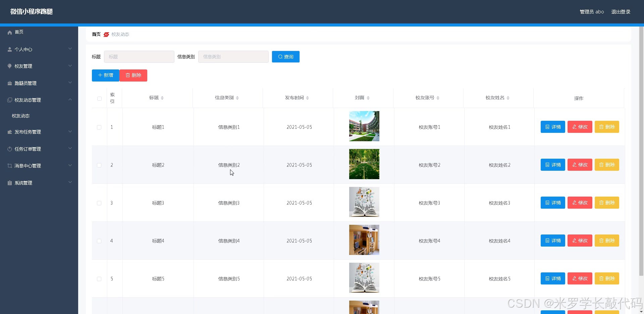Open 跑腿员管理 via its sidebar icon
This screenshot has height=314, width=644.
(x=9, y=83)
